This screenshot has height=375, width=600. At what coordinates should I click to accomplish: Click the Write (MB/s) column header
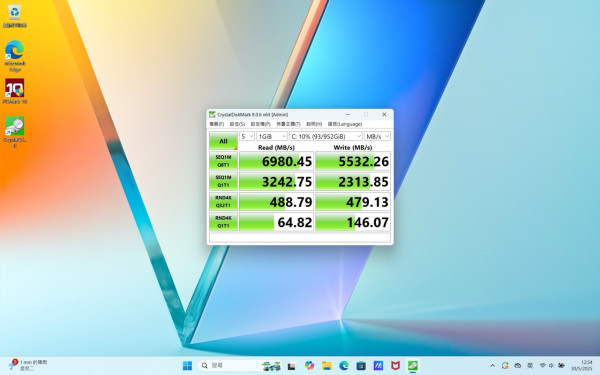point(353,147)
